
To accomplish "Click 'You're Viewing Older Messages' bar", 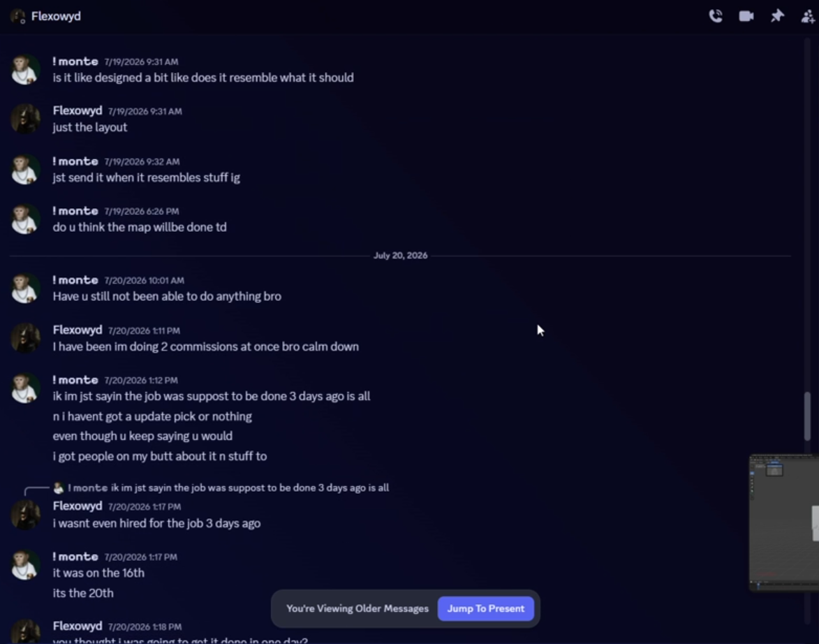I will pos(357,608).
